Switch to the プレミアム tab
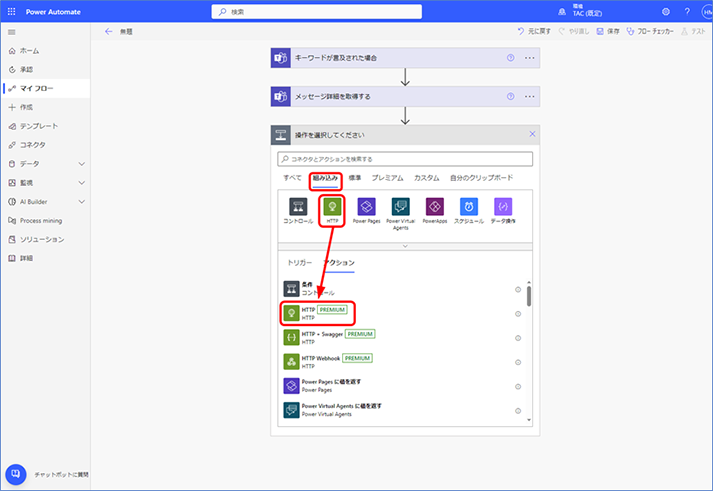Image resolution: width=713 pixels, height=491 pixels. [387, 178]
